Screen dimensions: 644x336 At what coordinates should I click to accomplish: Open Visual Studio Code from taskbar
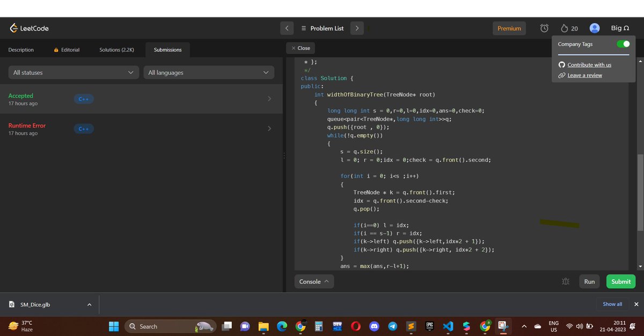click(x=448, y=326)
